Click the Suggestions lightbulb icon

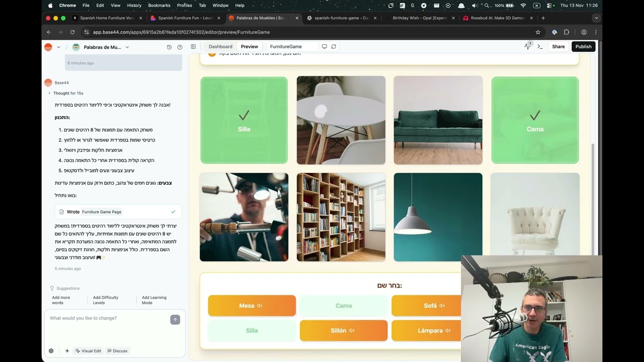52,289
